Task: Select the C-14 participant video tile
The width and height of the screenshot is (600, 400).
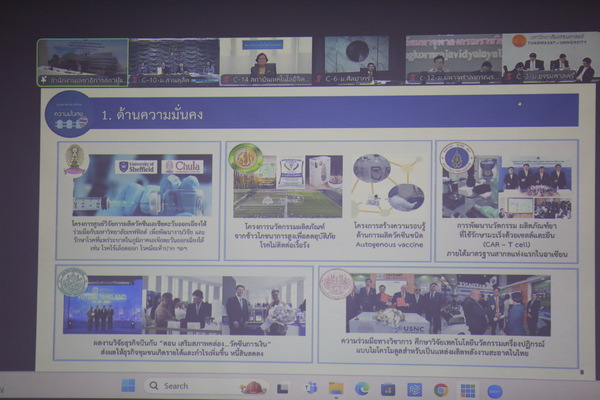Action: 266,61
